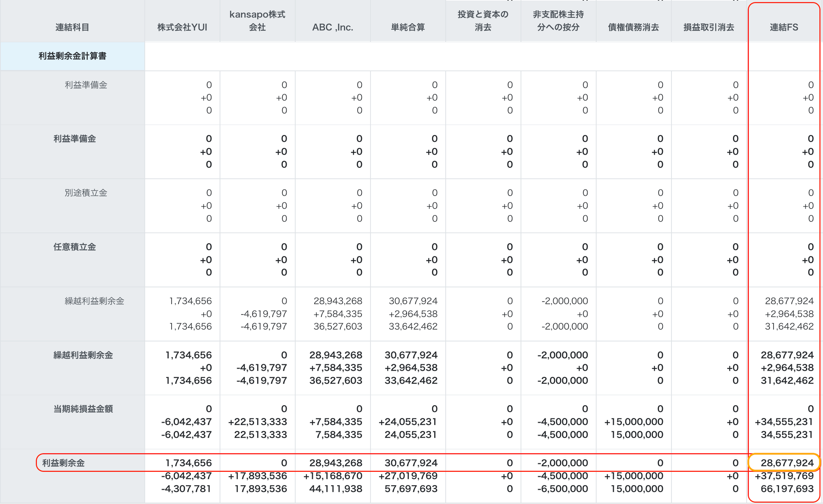823x504 pixels.
Task: Click the 債権債務消去 column header
Action: [633, 27]
